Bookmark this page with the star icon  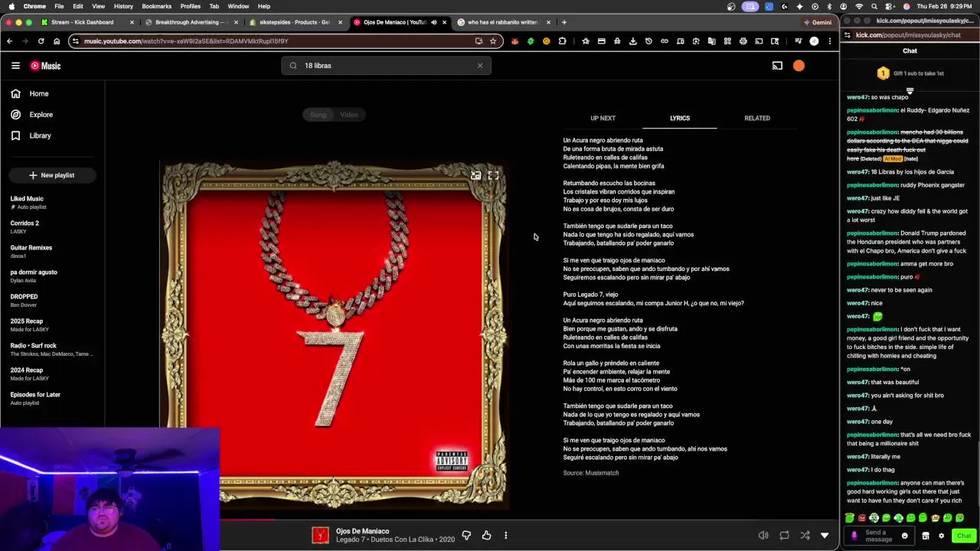tap(493, 41)
